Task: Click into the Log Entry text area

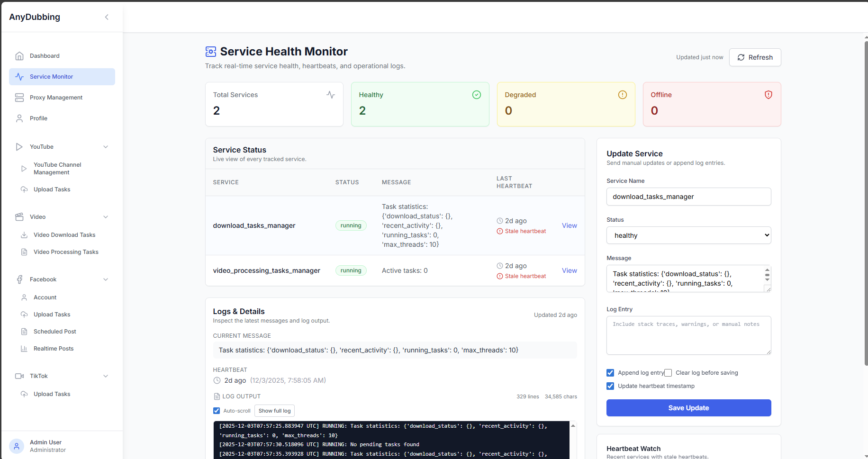Action: 688,335
